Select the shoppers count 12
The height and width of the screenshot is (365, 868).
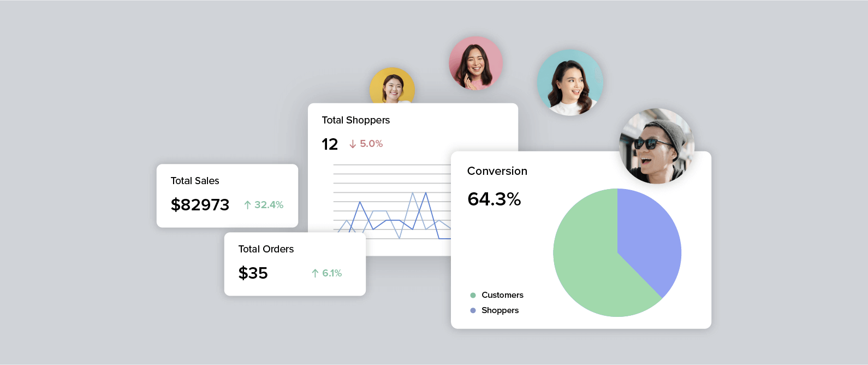330,144
